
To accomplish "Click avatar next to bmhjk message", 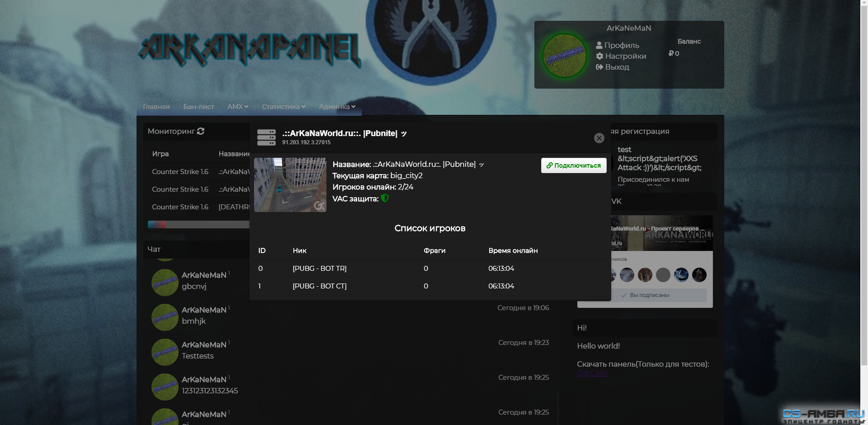I will pos(165,317).
